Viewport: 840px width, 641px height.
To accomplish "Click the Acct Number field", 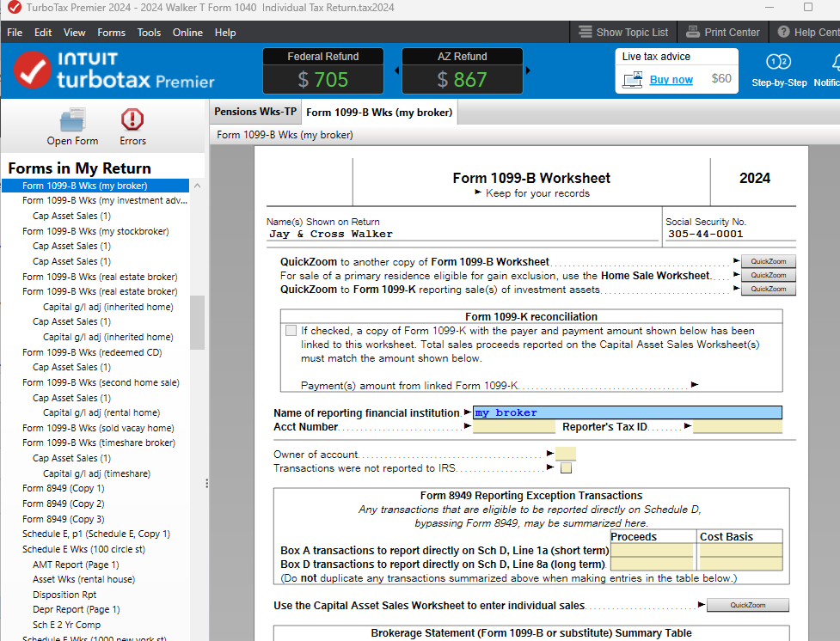I will point(514,426).
